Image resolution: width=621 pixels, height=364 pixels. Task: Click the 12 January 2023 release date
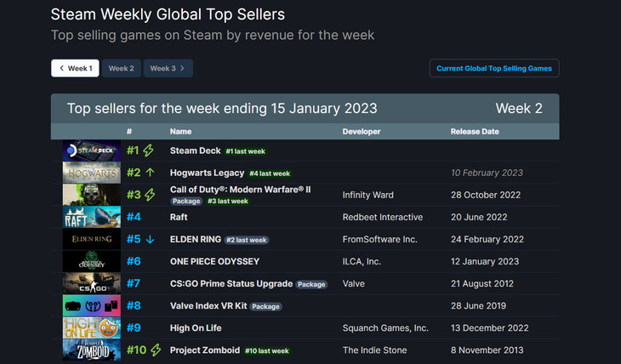tap(485, 261)
